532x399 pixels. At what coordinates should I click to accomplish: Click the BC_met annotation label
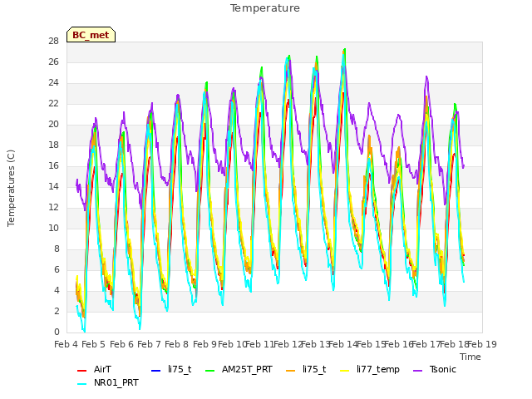coord(91,35)
